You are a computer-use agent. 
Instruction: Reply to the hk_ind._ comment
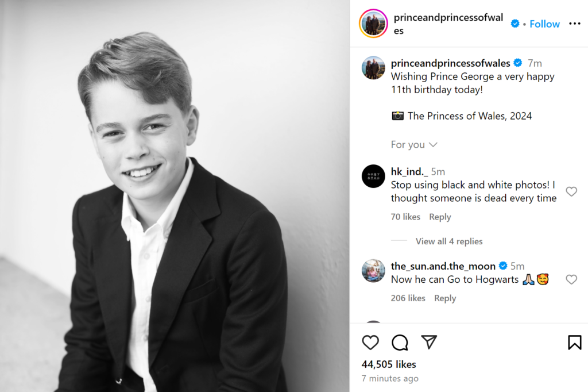click(440, 217)
